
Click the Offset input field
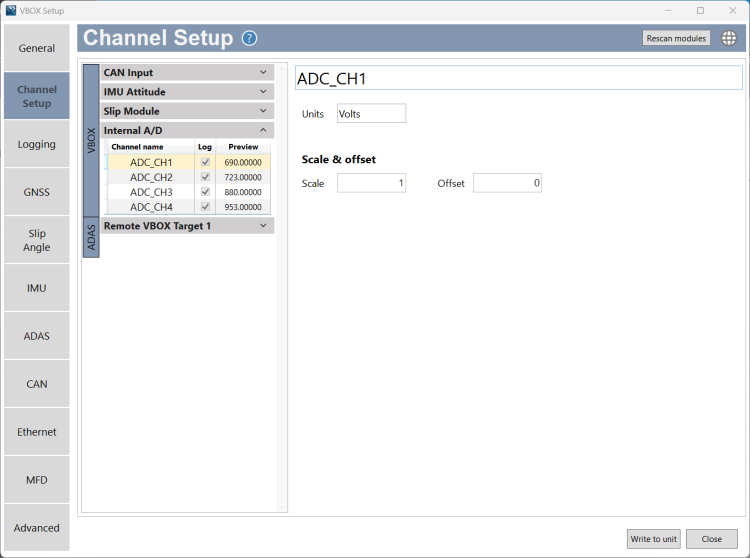507,183
